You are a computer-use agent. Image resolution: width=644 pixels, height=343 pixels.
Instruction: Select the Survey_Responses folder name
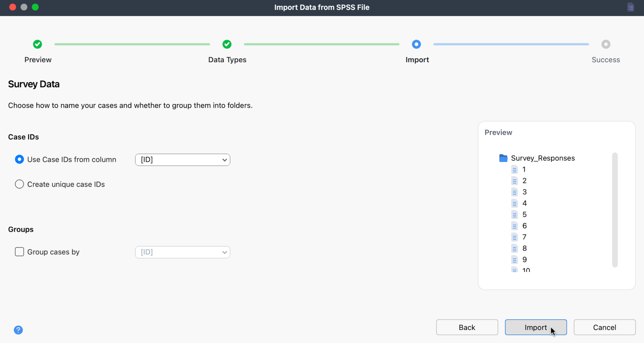tap(543, 158)
